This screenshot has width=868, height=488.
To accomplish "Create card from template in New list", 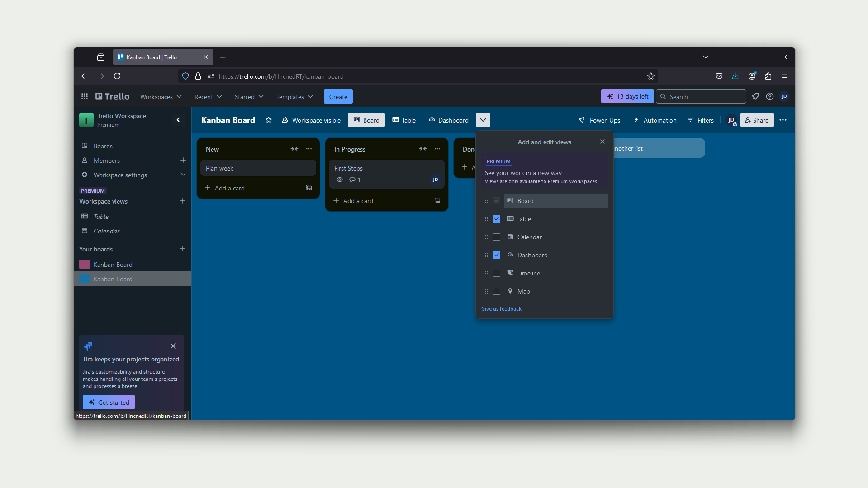I will point(309,188).
